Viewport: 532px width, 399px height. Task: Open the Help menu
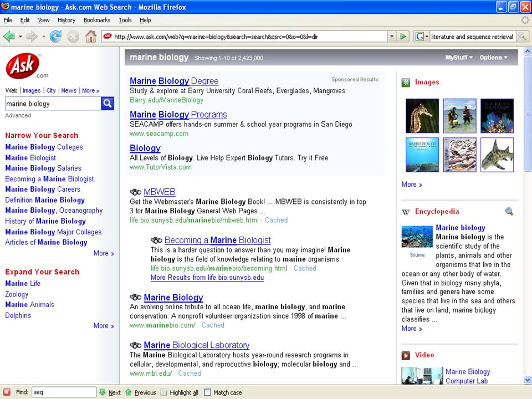[x=145, y=20]
